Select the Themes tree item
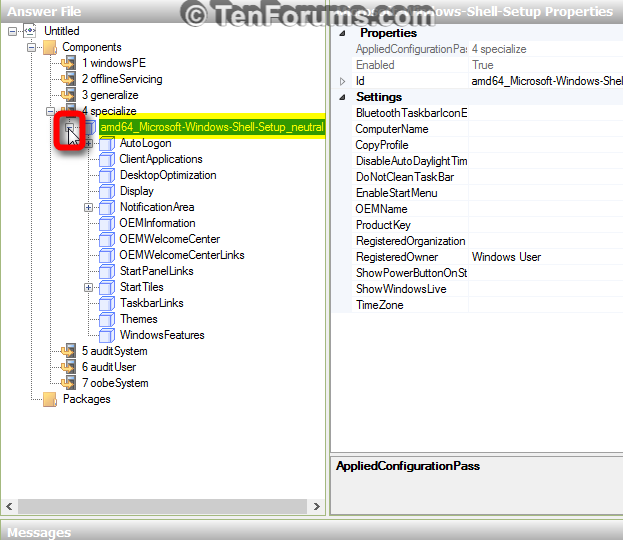 coord(139,319)
